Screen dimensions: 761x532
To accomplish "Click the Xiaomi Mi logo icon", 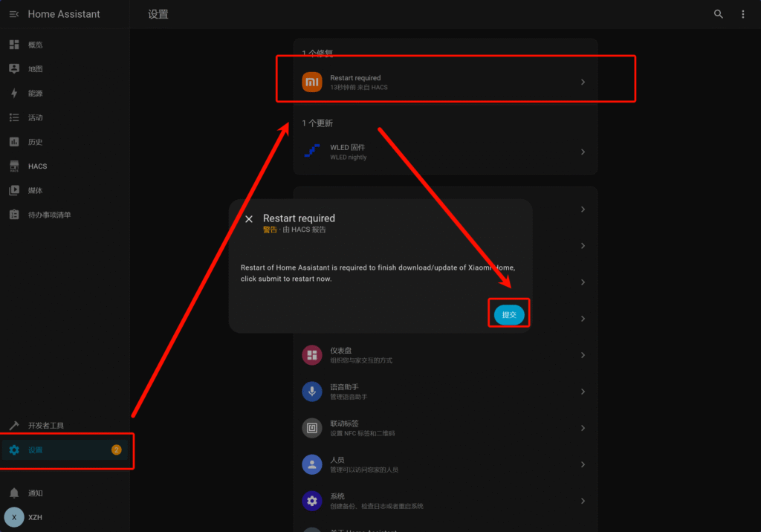I will point(312,82).
